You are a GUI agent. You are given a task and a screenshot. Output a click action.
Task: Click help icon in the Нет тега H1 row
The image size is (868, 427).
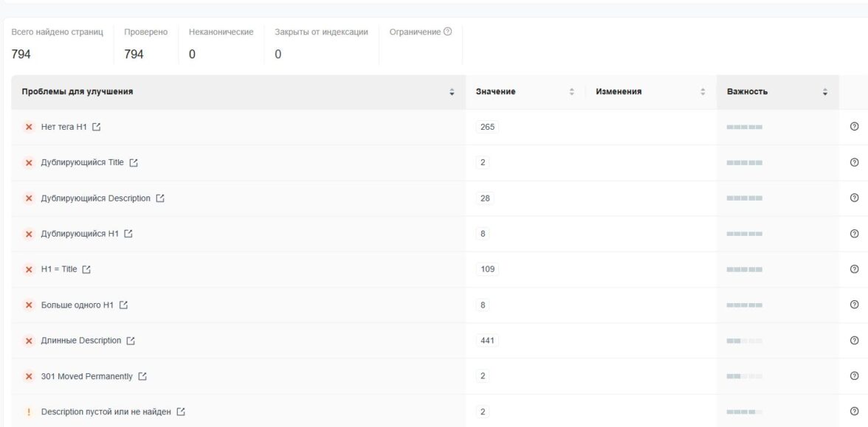(x=854, y=127)
